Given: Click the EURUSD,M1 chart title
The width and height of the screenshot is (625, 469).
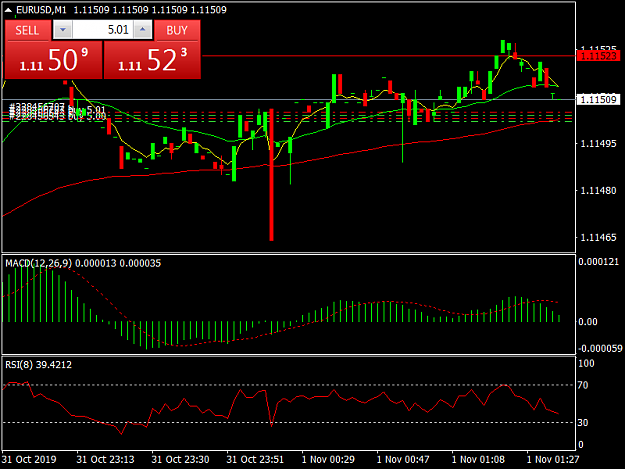Looking at the screenshot, I should pyautogui.click(x=41, y=10).
